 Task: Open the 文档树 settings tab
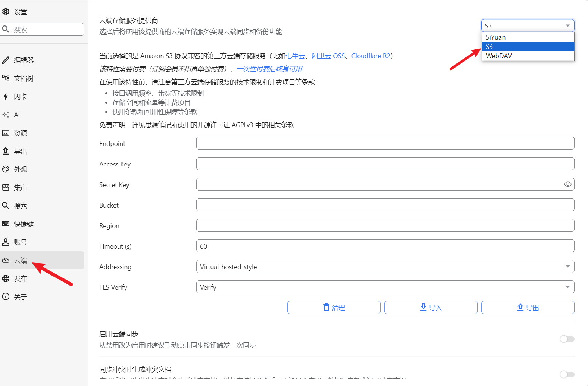(x=42, y=78)
